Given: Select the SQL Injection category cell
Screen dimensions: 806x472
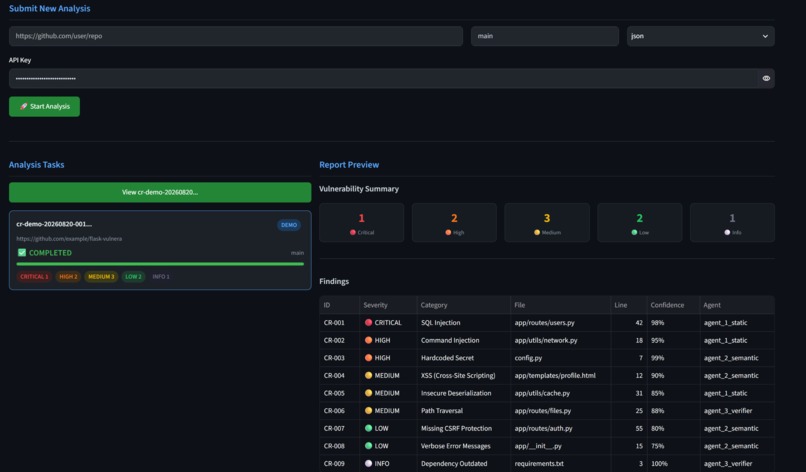Looking at the screenshot, I should (x=463, y=322).
